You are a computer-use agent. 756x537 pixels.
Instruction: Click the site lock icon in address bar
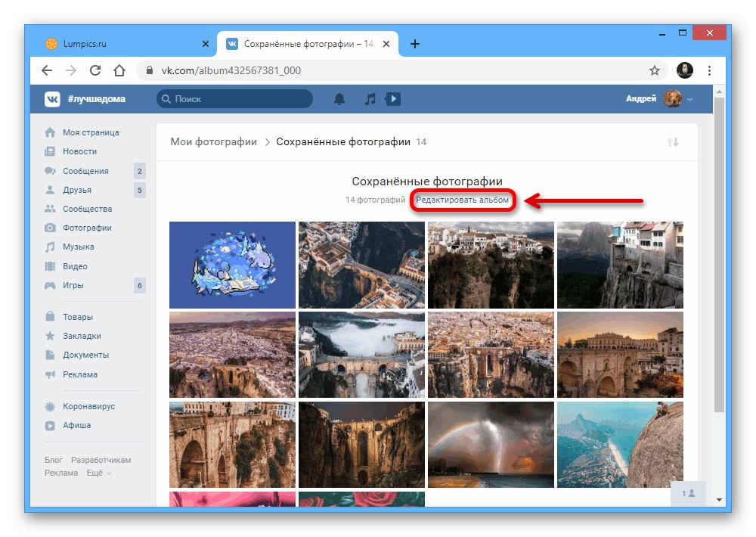150,70
